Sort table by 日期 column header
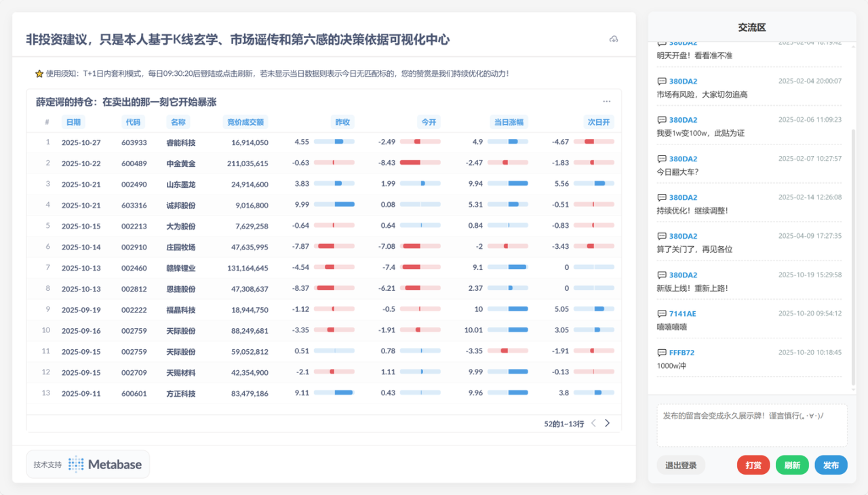The width and height of the screenshot is (868, 495). [72, 122]
